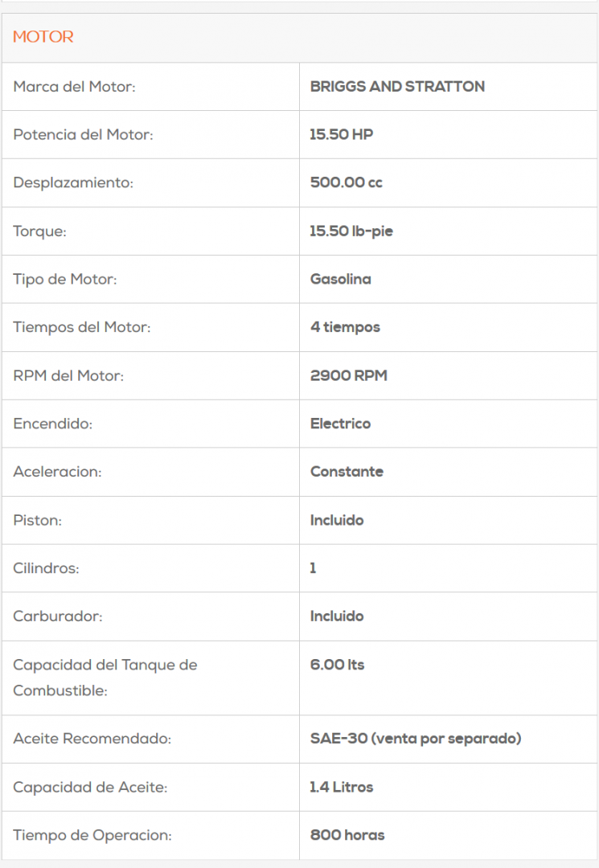Click the SAE-30 recommended oil value
The width and height of the screenshot is (599, 868).
point(416,739)
